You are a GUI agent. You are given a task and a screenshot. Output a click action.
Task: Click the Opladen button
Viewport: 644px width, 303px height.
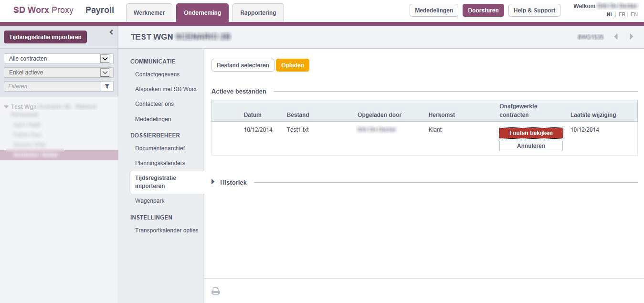click(x=292, y=65)
